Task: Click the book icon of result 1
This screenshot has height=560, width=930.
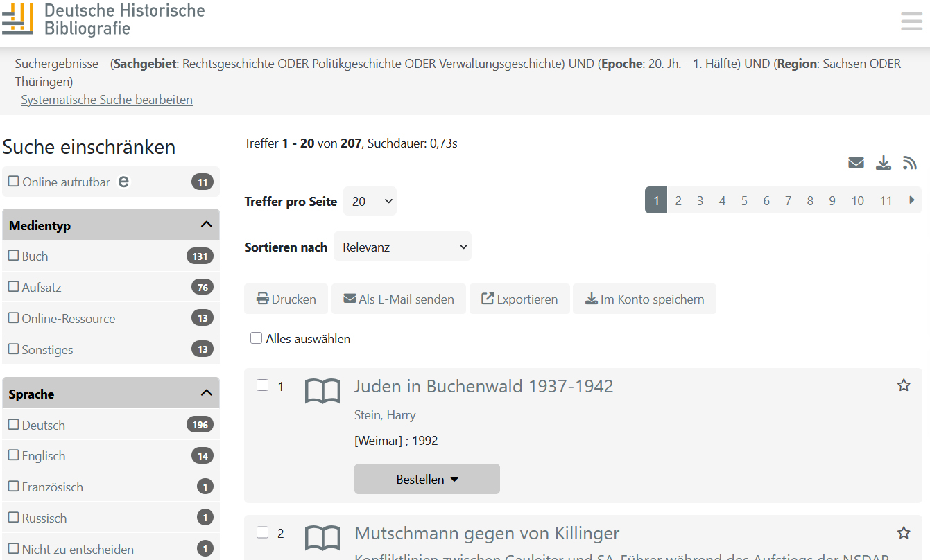Action: coord(322,392)
